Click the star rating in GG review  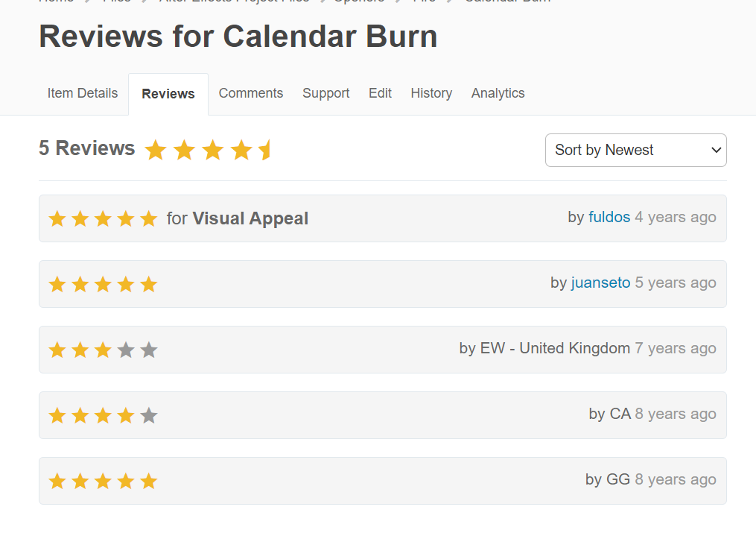coord(104,481)
